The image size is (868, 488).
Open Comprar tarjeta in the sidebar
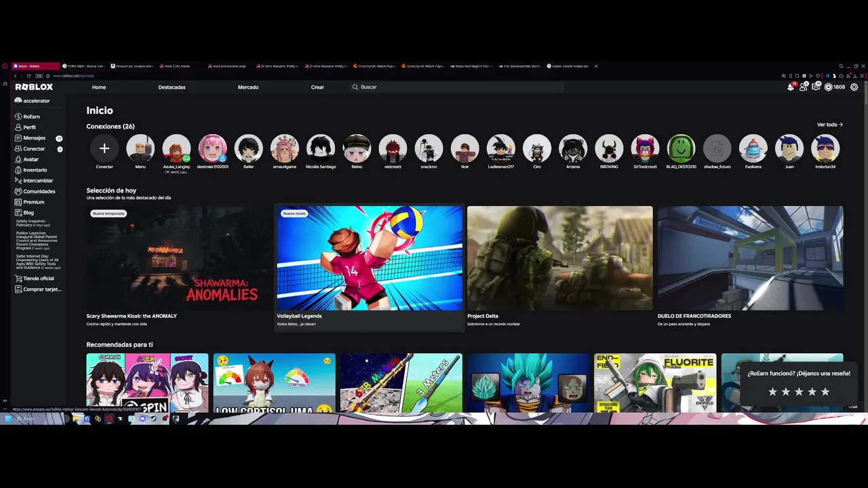click(38, 289)
